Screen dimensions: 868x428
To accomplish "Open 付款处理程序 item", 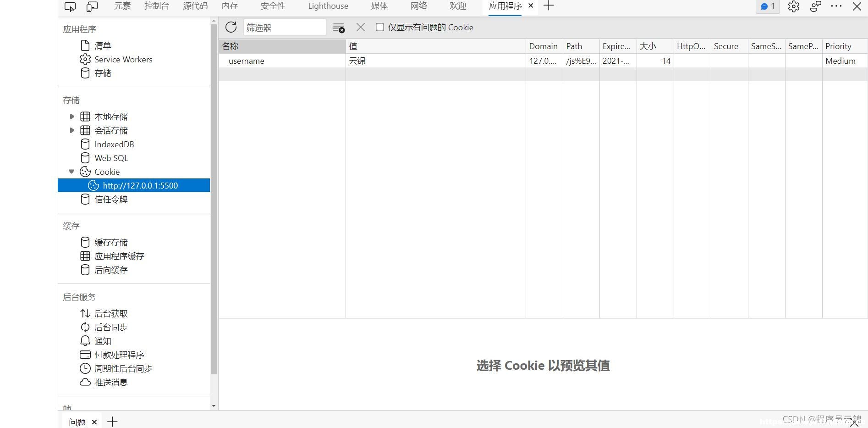I will [x=119, y=355].
